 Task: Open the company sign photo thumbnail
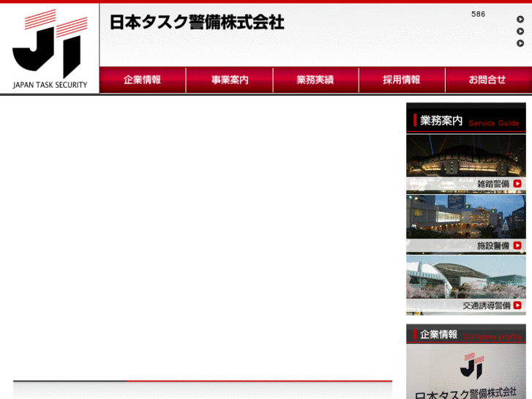click(x=466, y=371)
